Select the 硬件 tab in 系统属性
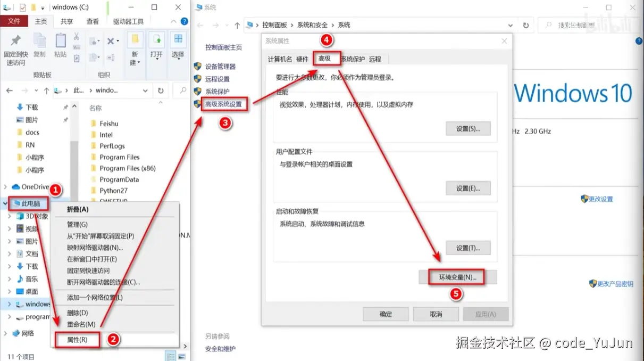Screen dimensions: 644x361 tap(302, 59)
